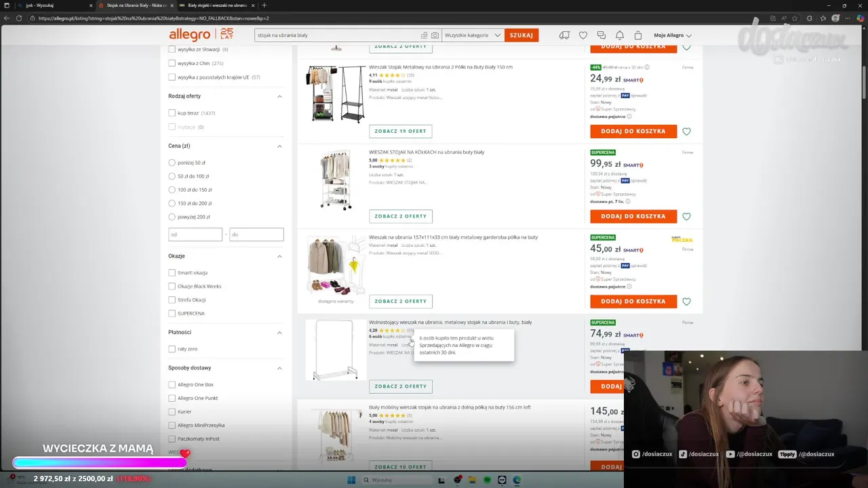This screenshot has height=488, width=868.
Task: Click info icon next to dostawa pt. 7 lis.
Action: pos(628,201)
